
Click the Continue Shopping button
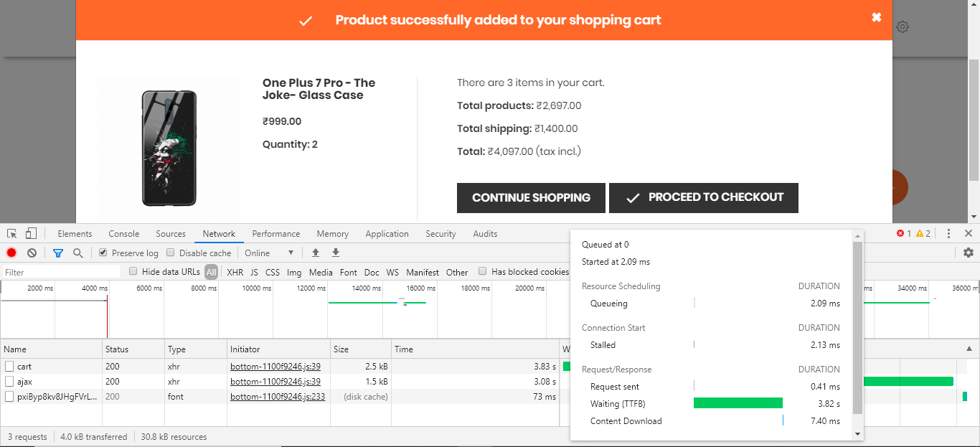(x=531, y=198)
